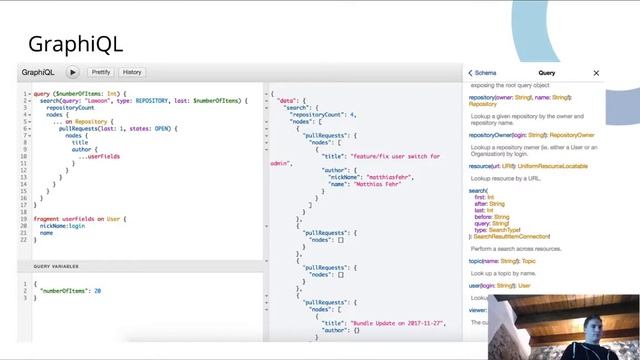The width and height of the screenshot is (640, 360).
Task: Go back to Schema in docs
Action: pyautogui.click(x=482, y=73)
